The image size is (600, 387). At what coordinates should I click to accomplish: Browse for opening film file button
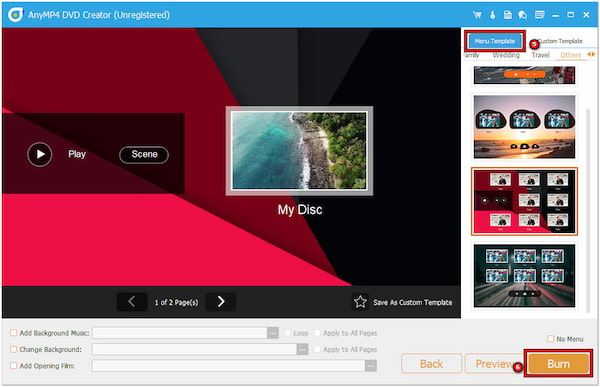coord(370,366)
